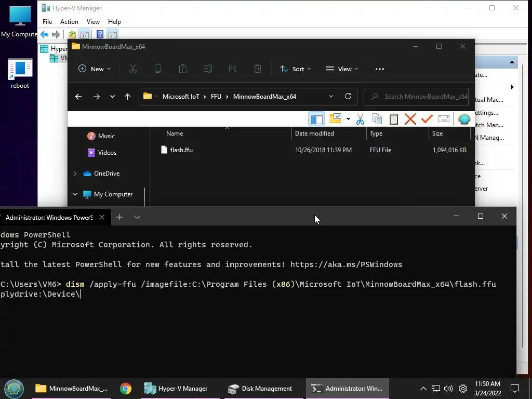Close the Administrator Windows PowerShell tab

tap(102, 218)
